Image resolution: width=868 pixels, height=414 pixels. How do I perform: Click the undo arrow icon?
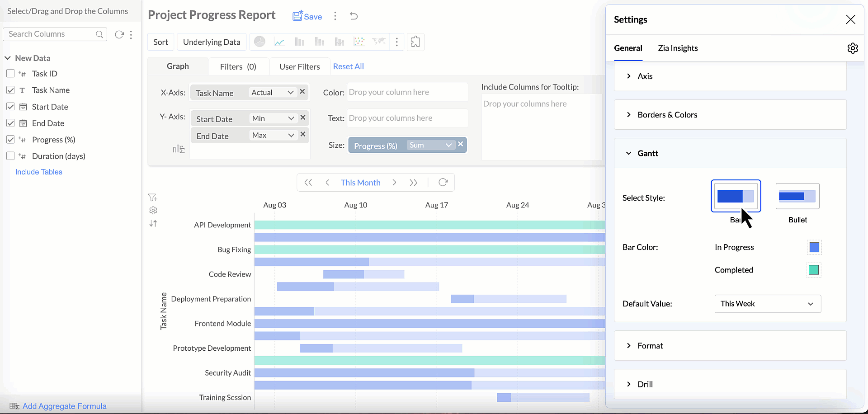pyautogui.click(x=354, y=16)
